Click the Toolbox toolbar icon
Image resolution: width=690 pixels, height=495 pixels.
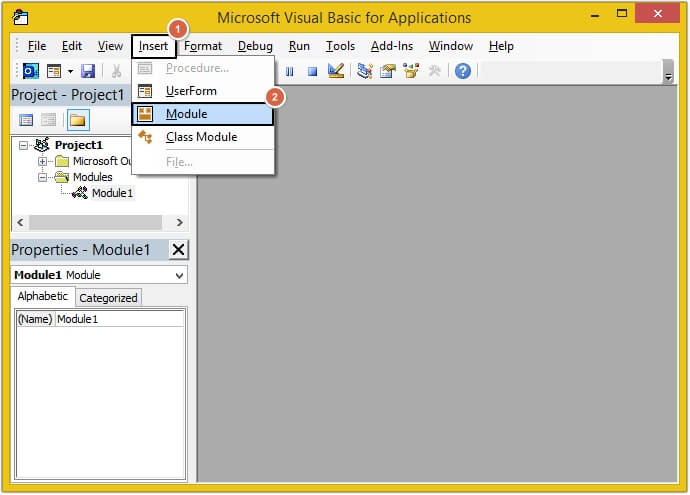(x=434, y=71)
